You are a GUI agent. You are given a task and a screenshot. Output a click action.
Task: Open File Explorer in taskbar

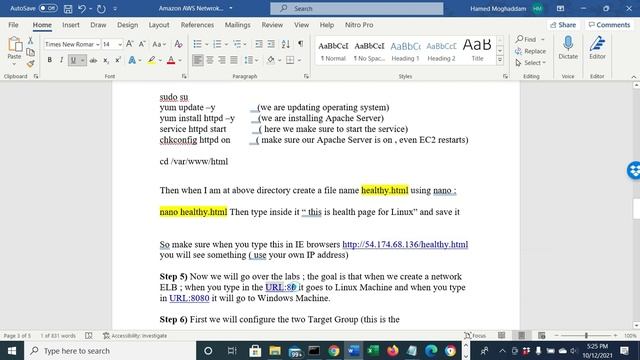(x=275, y=351)
